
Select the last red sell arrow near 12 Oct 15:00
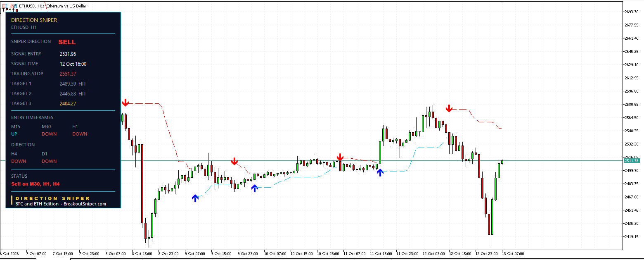[449, 108]
